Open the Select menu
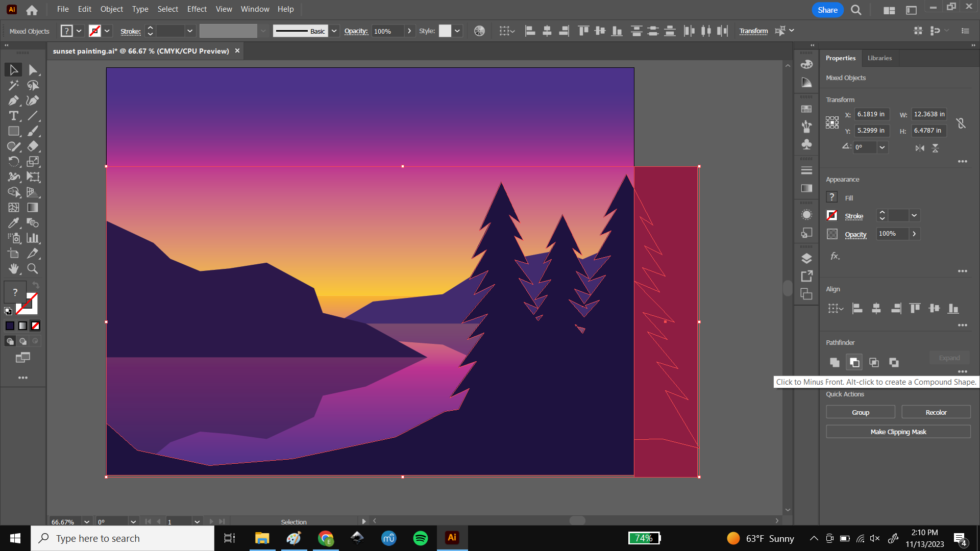This screenshot has width=980, height=551. 167,9
